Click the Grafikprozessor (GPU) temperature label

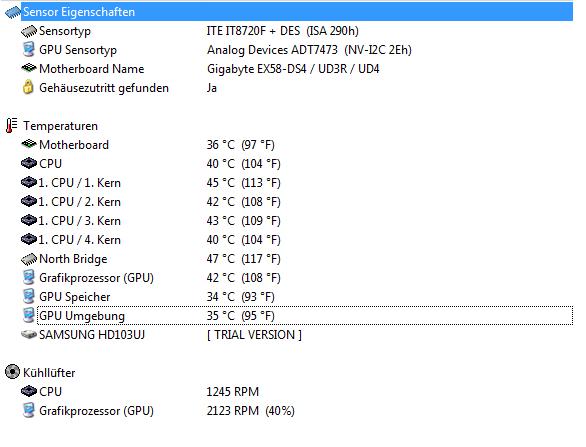[x=96, y=278]
